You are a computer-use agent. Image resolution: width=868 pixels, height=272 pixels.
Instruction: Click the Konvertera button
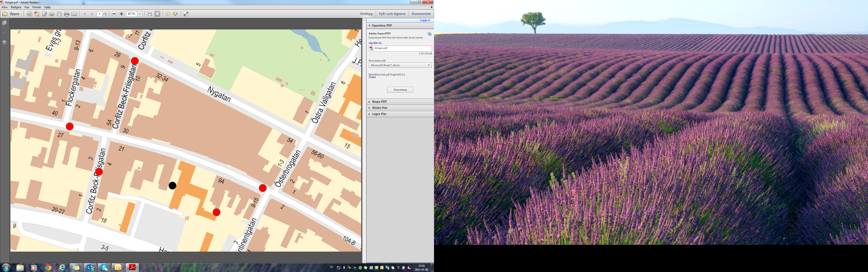pyautogui.click(x=400, y=90)
